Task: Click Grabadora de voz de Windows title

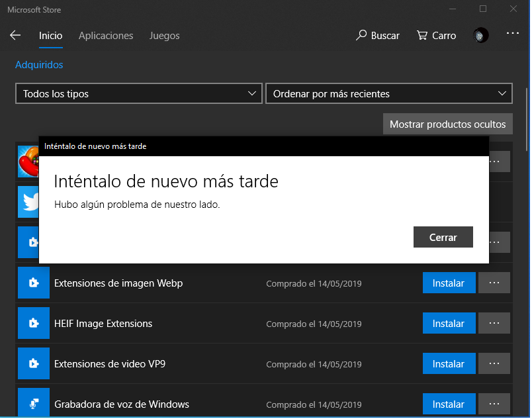Action: [x=122, y=404]
